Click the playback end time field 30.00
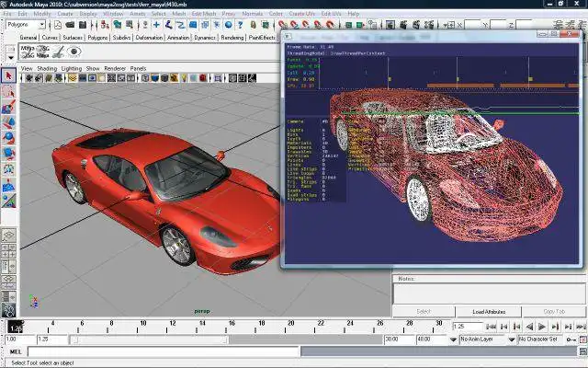Image resolution: width=588 pixels, height=368 pixels. 399,339
